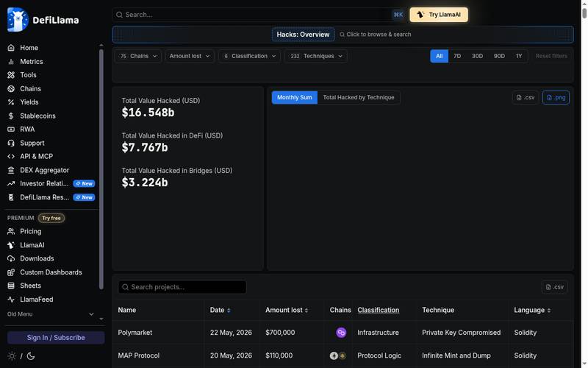Viewport: 588px width, 368px height.
Task: Click the Classification column header link
Action: point(378,310)
